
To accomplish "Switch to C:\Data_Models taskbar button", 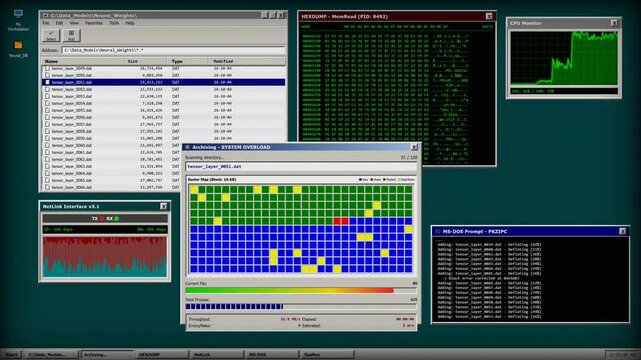I will (x=52, y=354).
